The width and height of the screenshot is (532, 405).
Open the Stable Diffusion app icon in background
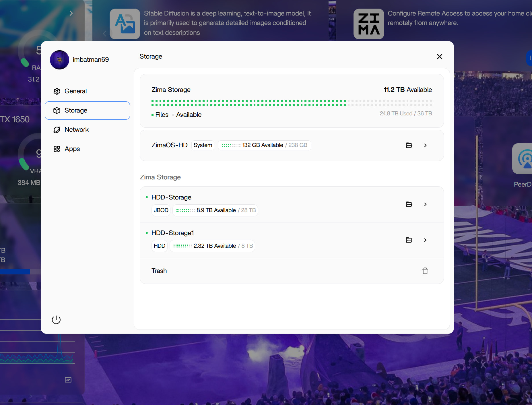tap(125, 24)
